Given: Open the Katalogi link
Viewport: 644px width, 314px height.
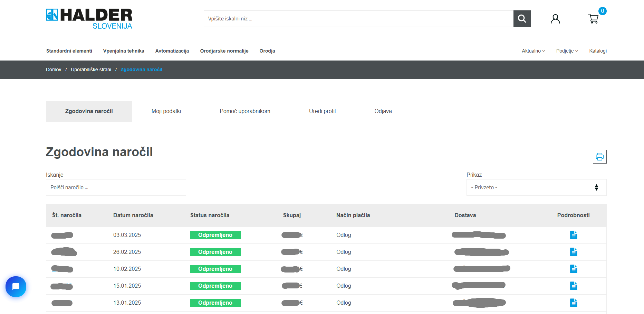Looking at the screenshot, I should 598,51.
